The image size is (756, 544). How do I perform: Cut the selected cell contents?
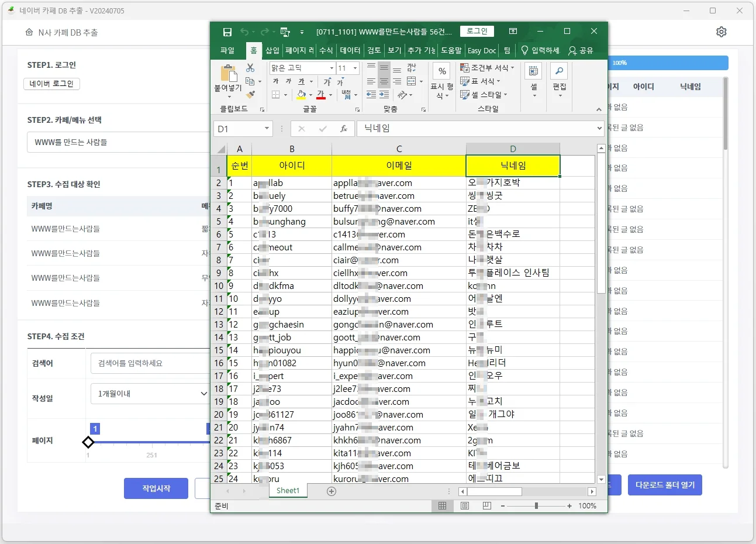point(250,68)
